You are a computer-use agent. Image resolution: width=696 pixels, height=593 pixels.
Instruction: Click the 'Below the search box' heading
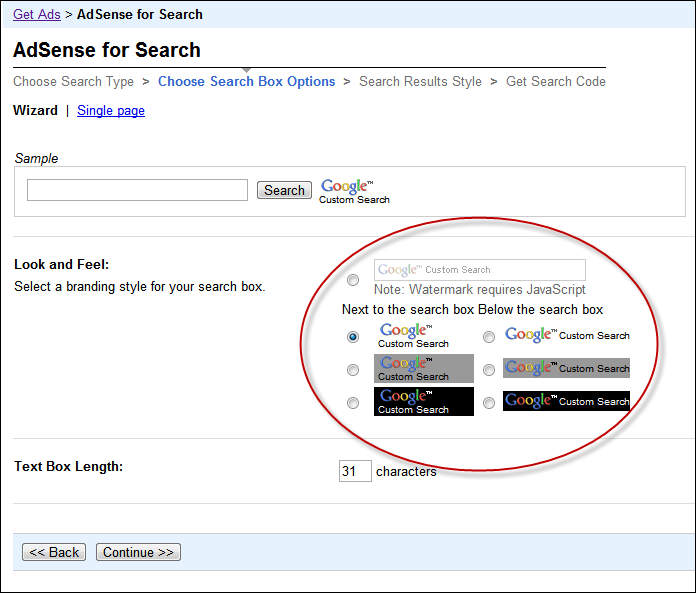pos(541,309)
